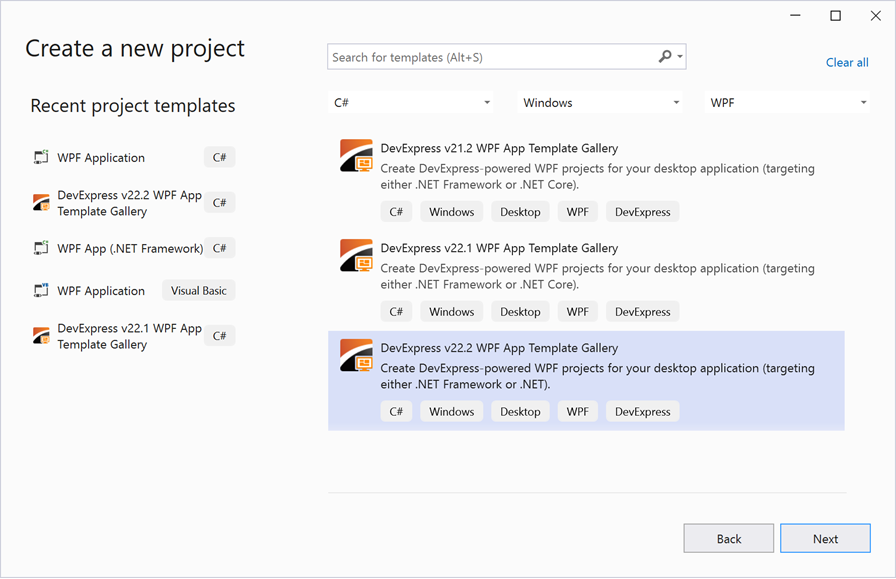The image size is (896, 579).
Task: Click the DevExpress tag under the v22.1 result
Action: [642, 312]
